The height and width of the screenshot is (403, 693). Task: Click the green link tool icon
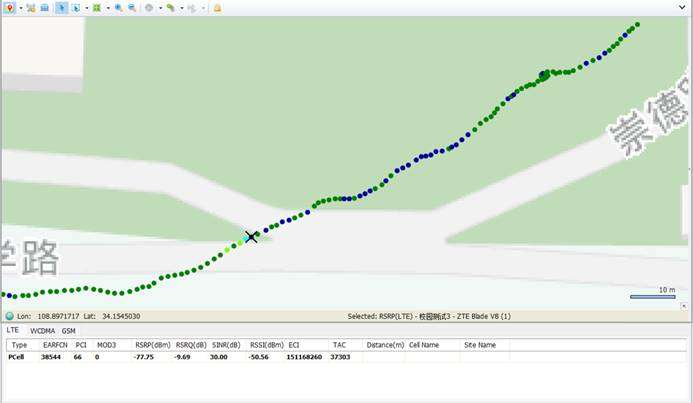171,8
